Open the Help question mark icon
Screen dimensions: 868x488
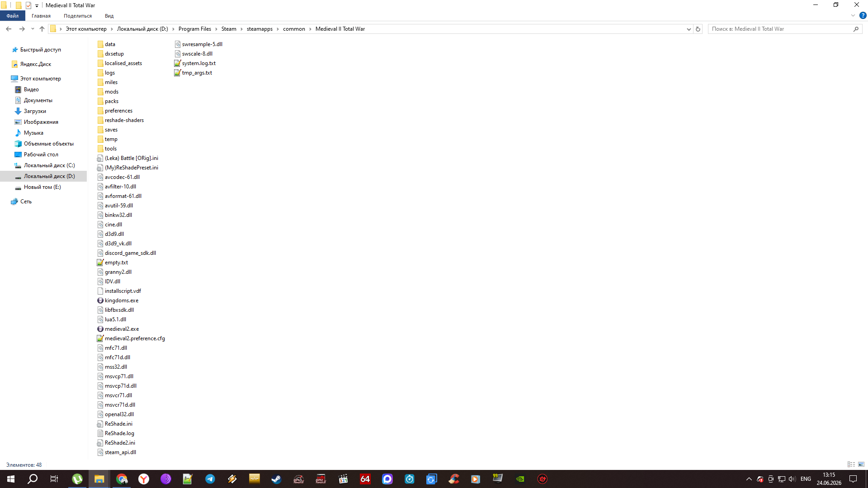[x=863, y=16]
